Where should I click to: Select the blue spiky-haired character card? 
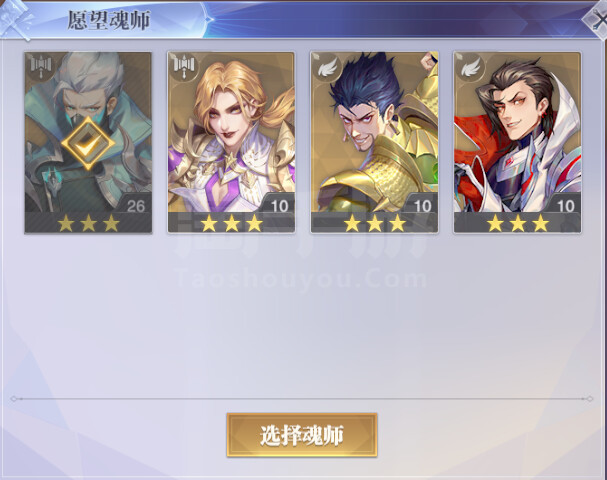pyautogui.click(x=374, y=142)
